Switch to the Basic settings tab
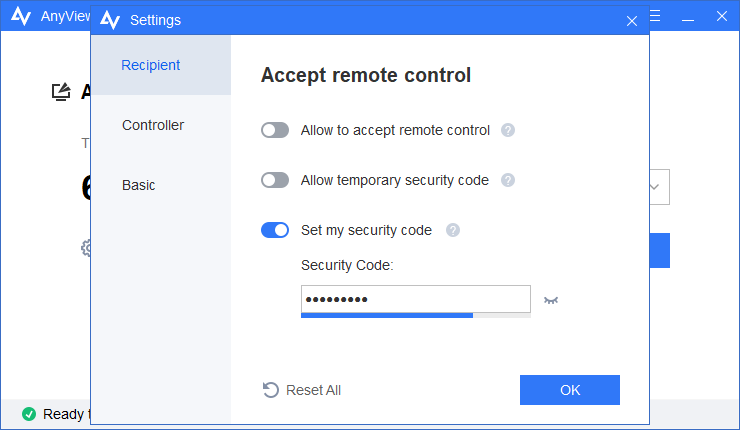Image resolution: width=740 pixels, height=430 pixels. (x=139, y=185)
